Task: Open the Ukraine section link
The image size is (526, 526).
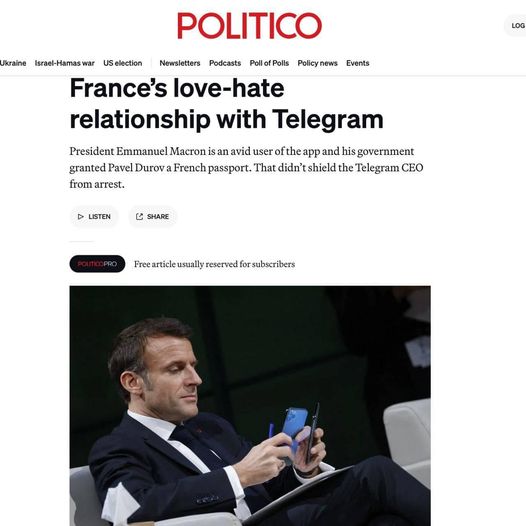Action: tap(13, 63)
